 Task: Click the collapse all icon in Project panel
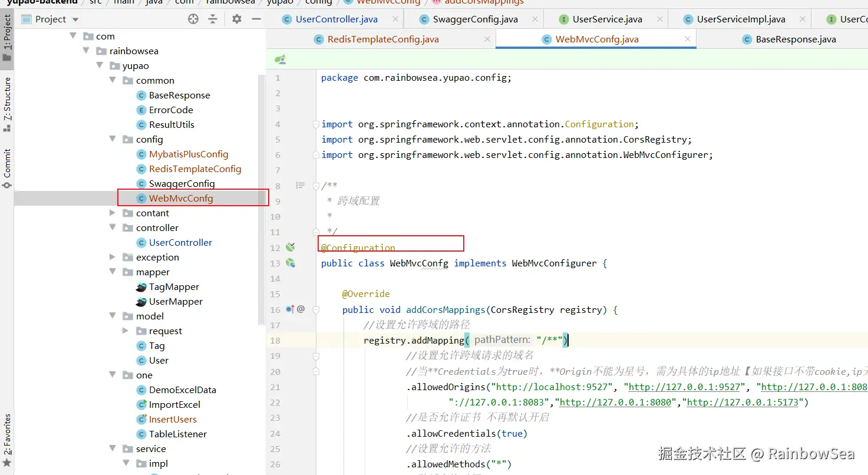click(x=213, y=19)
